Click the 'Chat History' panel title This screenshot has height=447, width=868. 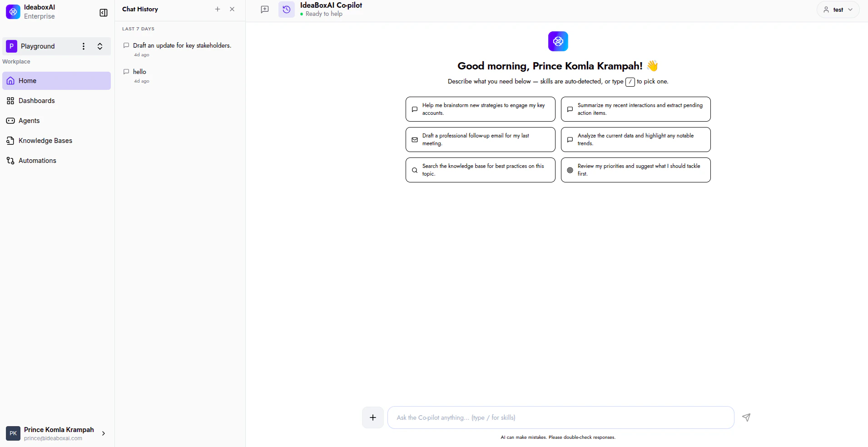coord(140,9)
